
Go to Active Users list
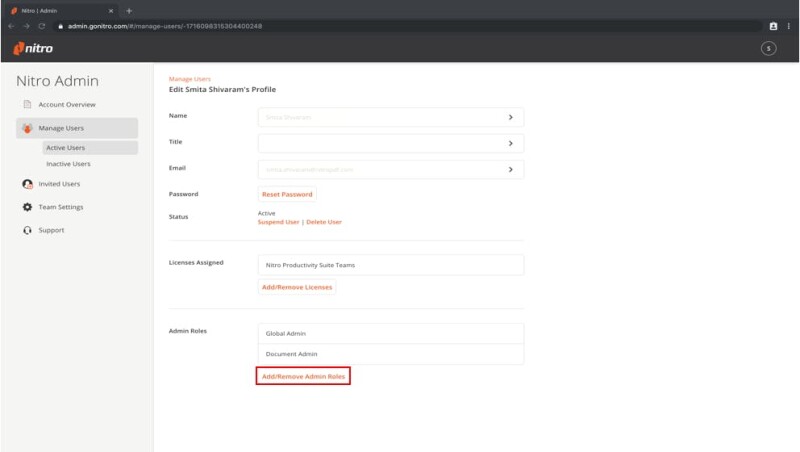90,147
